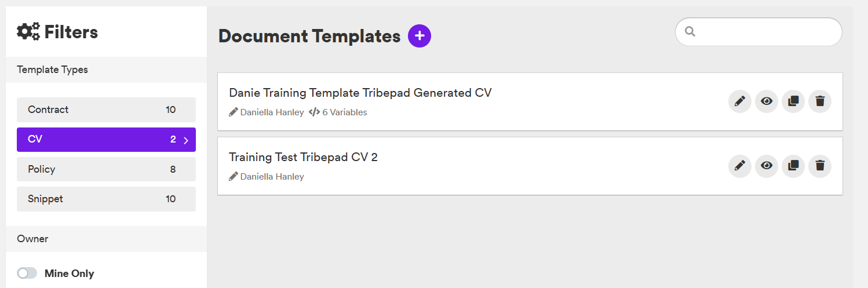
Task: Click the purple plus add template button
Action: tap(420, 36)
